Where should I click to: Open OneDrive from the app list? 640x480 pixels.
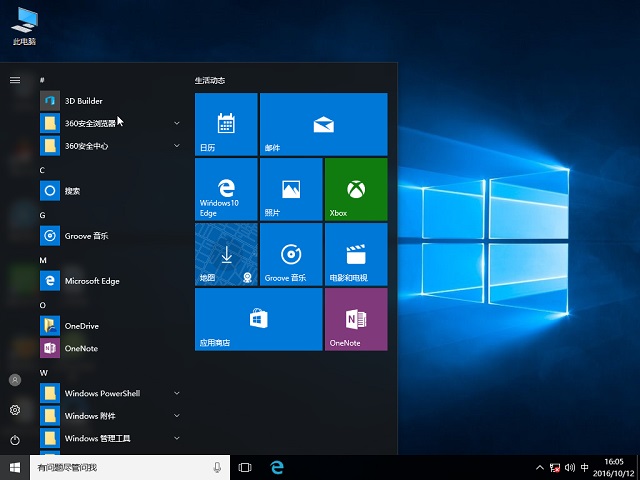[x=81, y=326]
